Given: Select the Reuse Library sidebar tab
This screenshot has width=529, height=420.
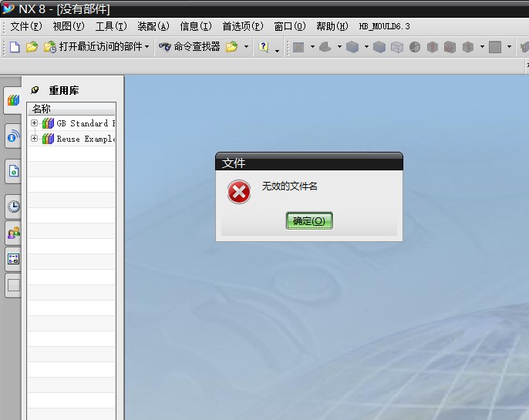Looking at the screenshot, I should pos(13,100).
